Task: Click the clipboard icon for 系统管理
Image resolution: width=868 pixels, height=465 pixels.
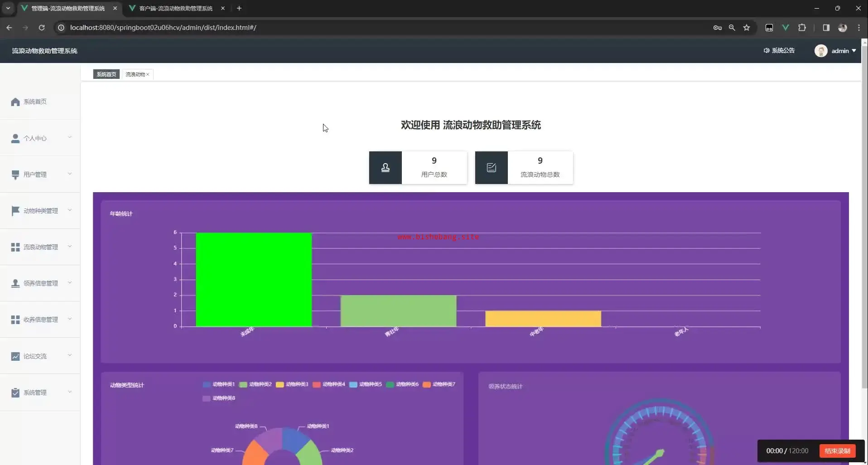Action: (15, 392)
